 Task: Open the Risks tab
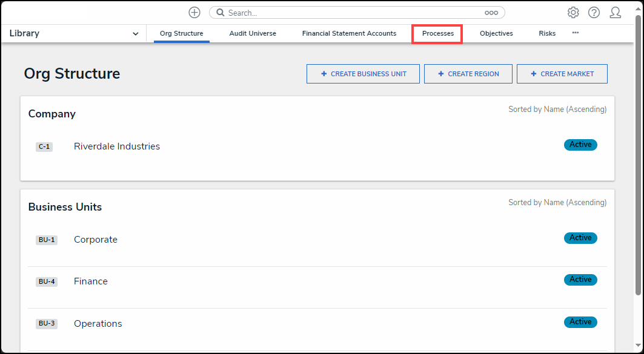pos(546,34)
